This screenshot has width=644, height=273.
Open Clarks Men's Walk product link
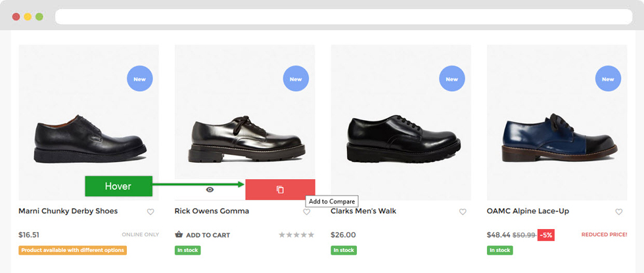point(363,211)
